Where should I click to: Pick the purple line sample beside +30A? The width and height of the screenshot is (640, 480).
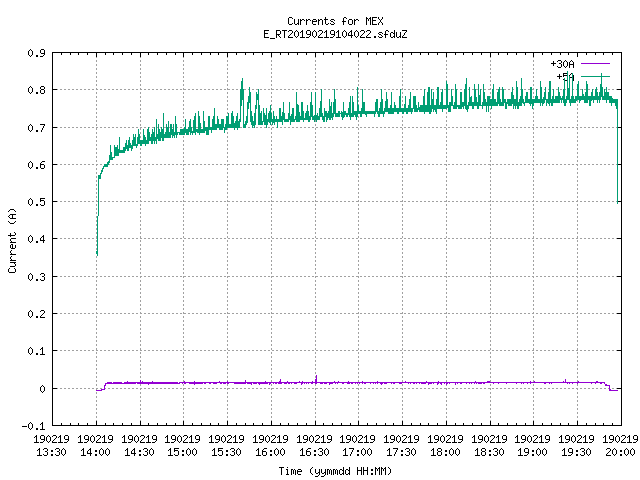[x=595, y=64]
